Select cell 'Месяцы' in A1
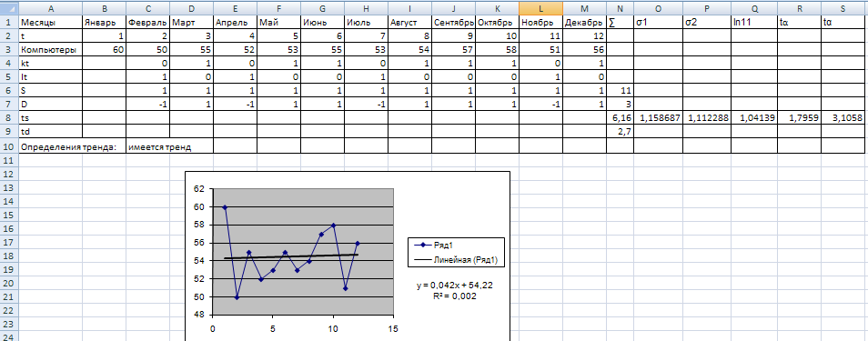This screenshot has width=868, height=341. [51, 22]
